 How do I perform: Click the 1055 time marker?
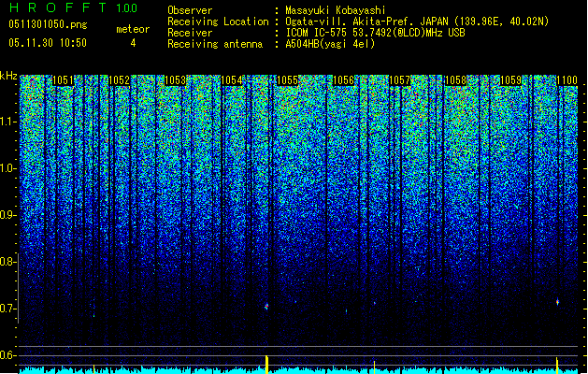pyautogui.click(x=287, y=80)
